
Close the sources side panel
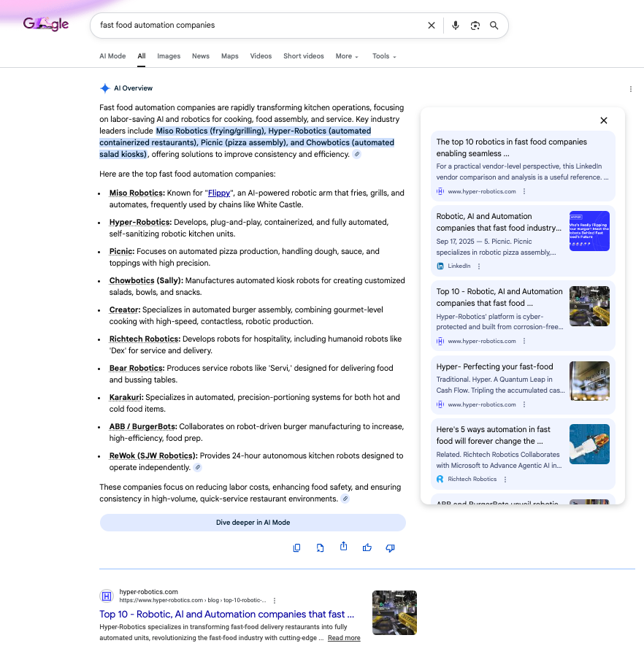[604, 120]
